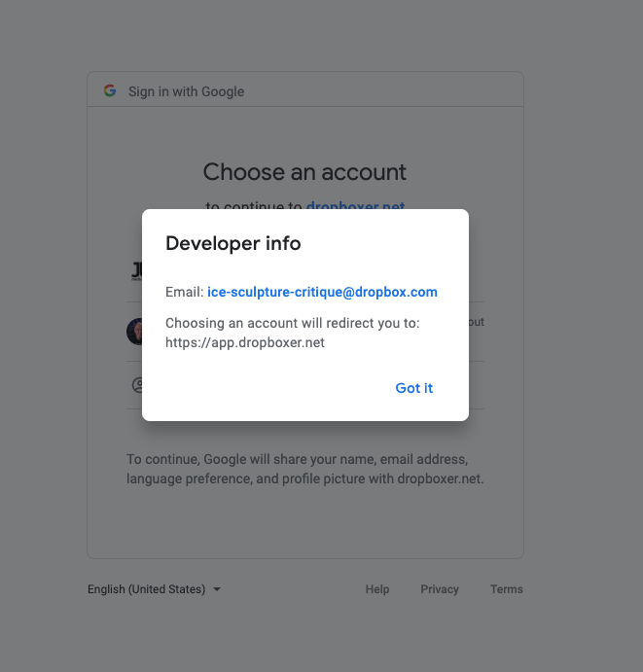
Task: Open the ice-sculpture-critique@dropbox.com email link
Action: [x=322, y=292]
